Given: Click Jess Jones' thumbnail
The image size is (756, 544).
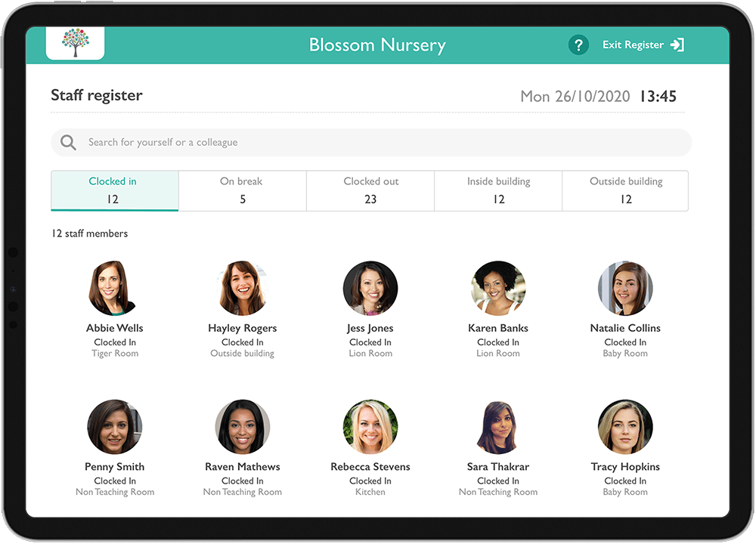Looking at the screenshot, I should click(370, 288).
